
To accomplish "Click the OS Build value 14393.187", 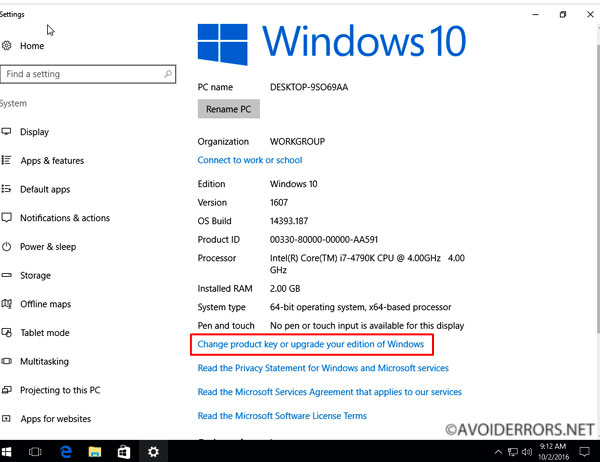I will pos(289,221).
